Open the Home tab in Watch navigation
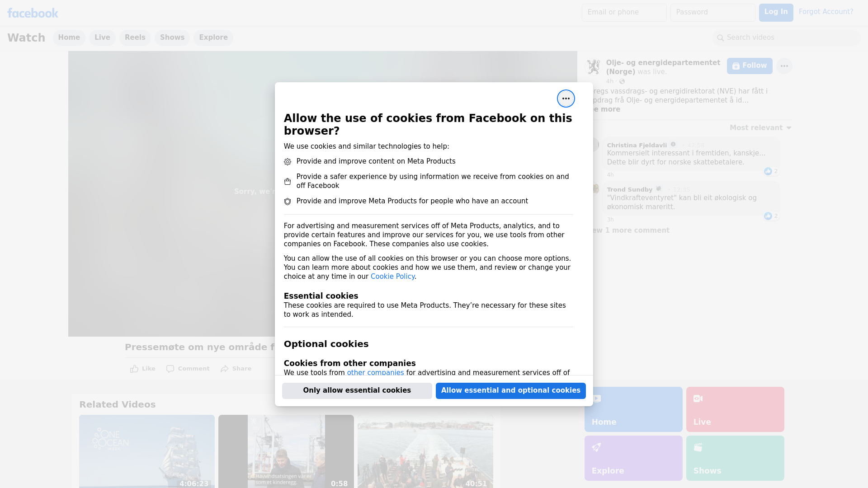The width and height of the screenshot is (868, 488). (x=69, y=38)
